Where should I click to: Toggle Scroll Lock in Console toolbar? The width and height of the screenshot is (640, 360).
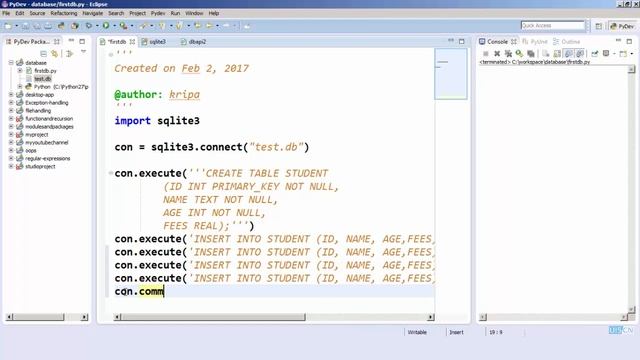[557, 53]
